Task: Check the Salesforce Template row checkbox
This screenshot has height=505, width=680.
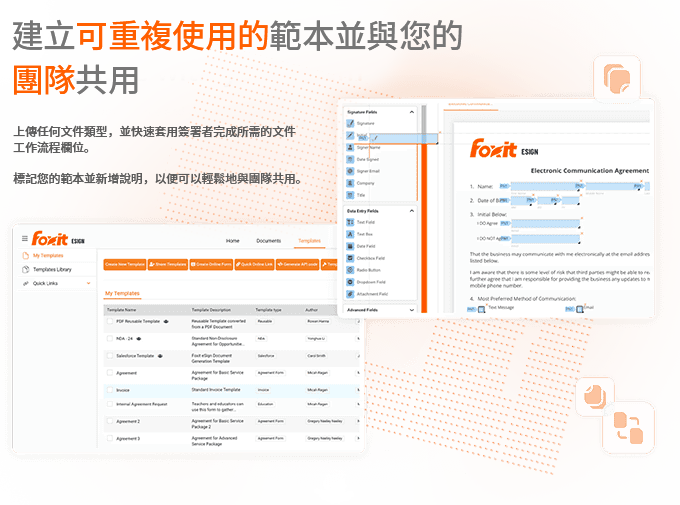Action: 110,356
